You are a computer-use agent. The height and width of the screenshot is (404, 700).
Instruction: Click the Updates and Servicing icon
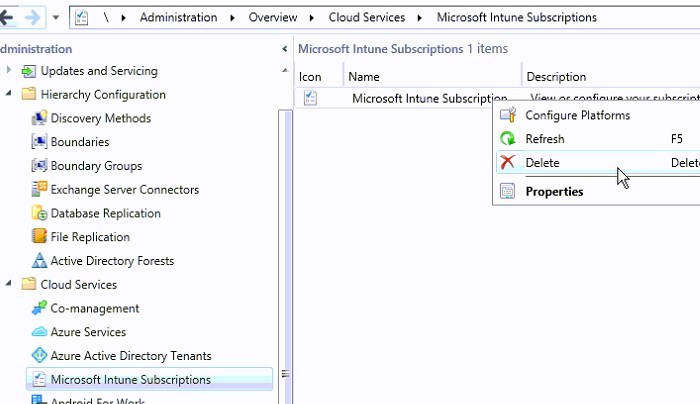coord(29,71)
